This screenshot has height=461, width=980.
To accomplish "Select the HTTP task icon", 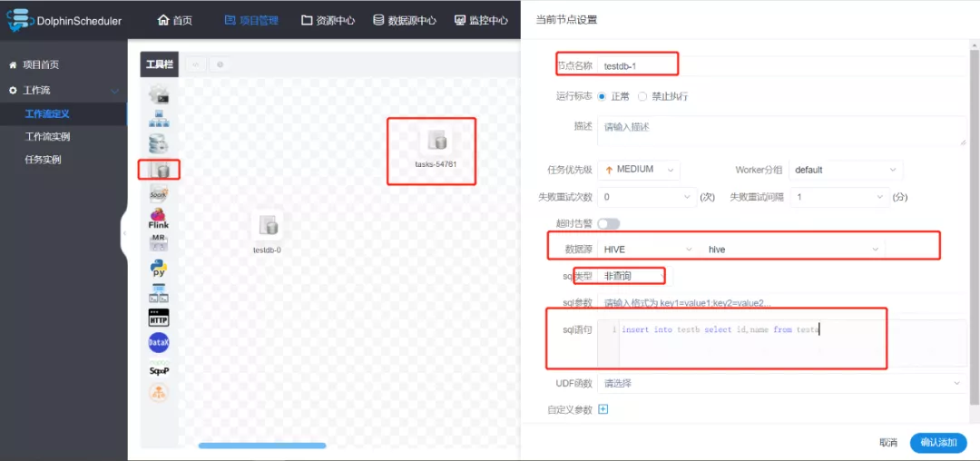I will tap(159, 318).
